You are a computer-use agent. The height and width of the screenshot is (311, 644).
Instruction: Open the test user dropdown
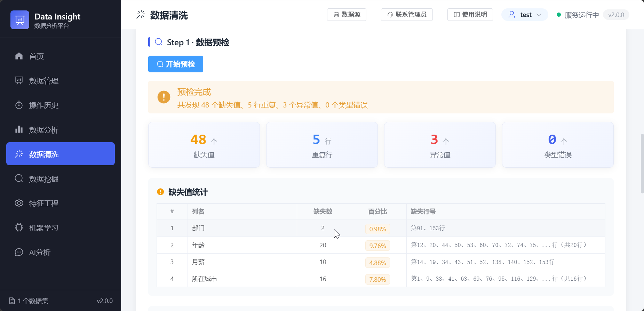[x=525, y=15]
